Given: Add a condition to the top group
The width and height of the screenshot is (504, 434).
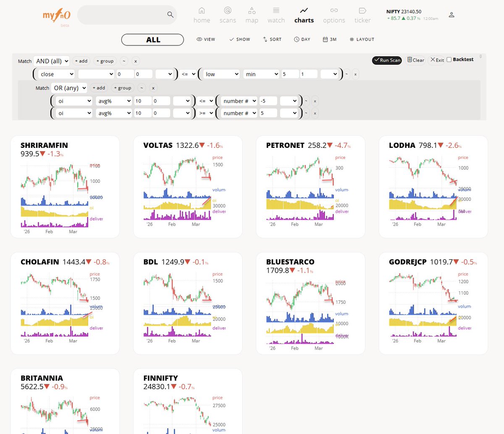Looking at the screenshot, I should click(81, 61).
